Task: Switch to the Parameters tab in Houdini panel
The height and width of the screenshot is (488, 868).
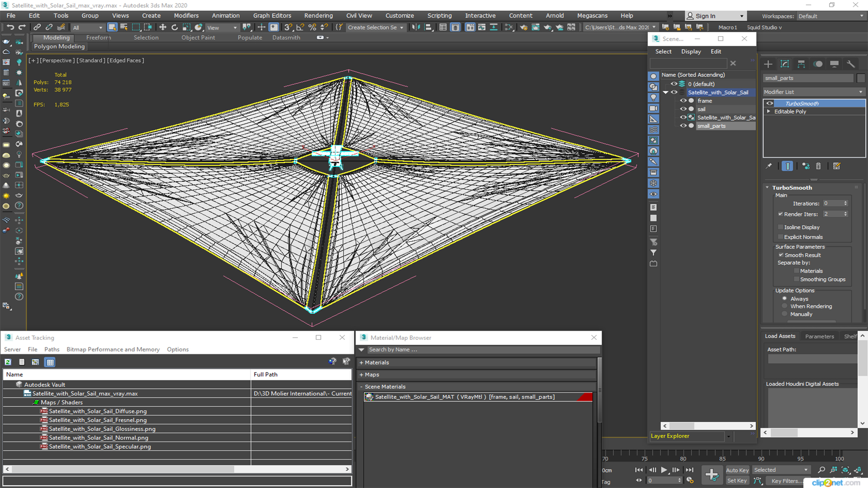Action: tap(819, 336)
